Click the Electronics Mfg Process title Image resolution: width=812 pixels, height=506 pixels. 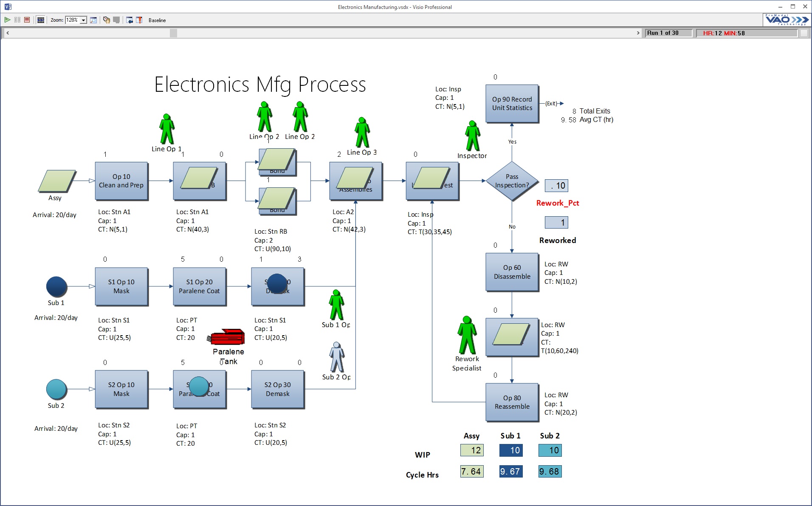pyautogui.click(x=260, y=85)
